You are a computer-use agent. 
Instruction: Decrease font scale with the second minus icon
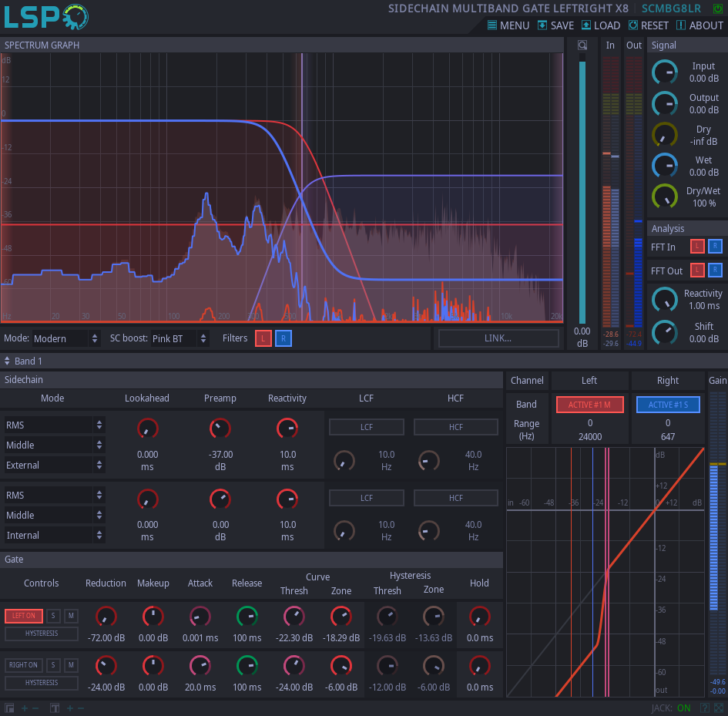[x=81, y=708]
